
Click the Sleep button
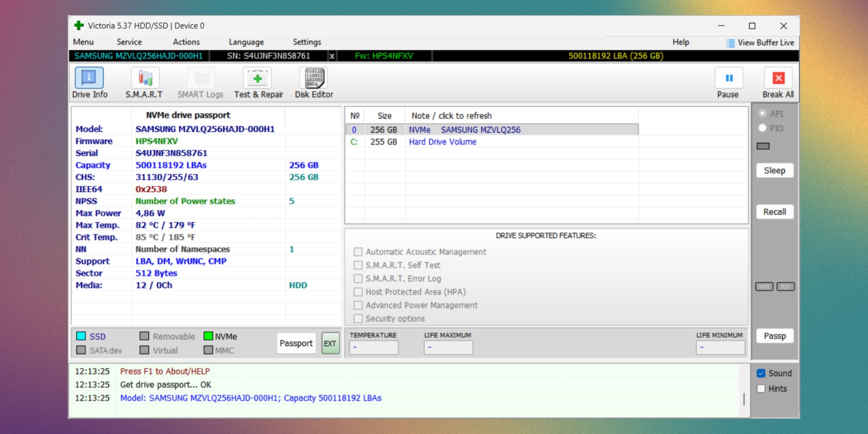pyautogui.click(x=774, y=171)
